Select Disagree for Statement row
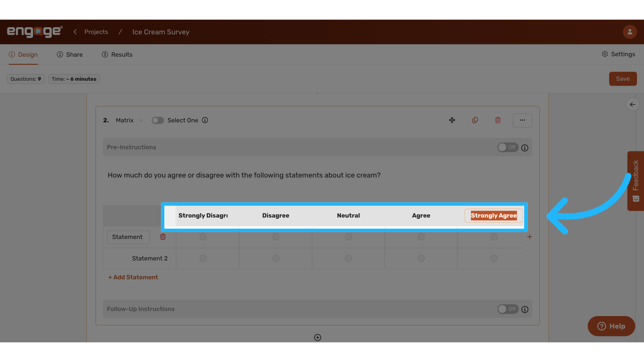This screenshot has width=644, height=362. click(276, 237)
